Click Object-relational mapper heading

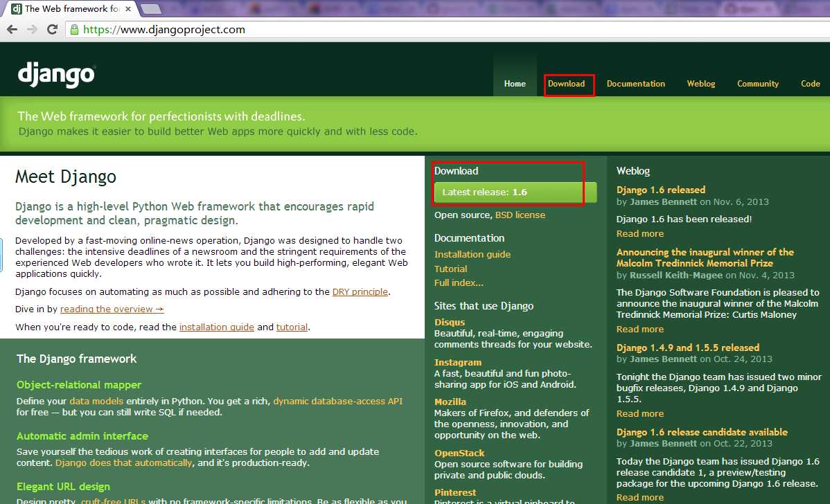pyautogui.click(x=79, y=385)
